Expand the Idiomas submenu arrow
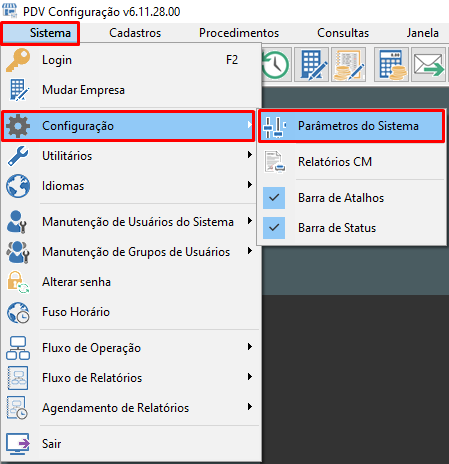The width and height of the screenshot is (449, 464). 249,185
